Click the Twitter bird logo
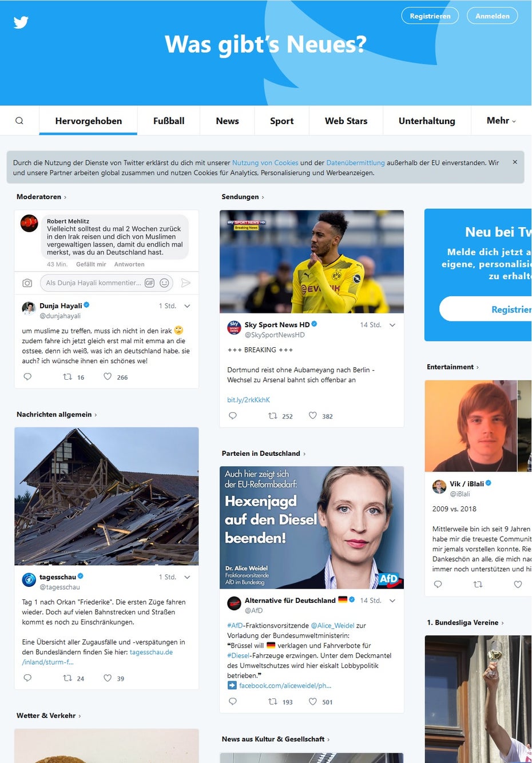The image size is (532, 763). click(21, 22)
